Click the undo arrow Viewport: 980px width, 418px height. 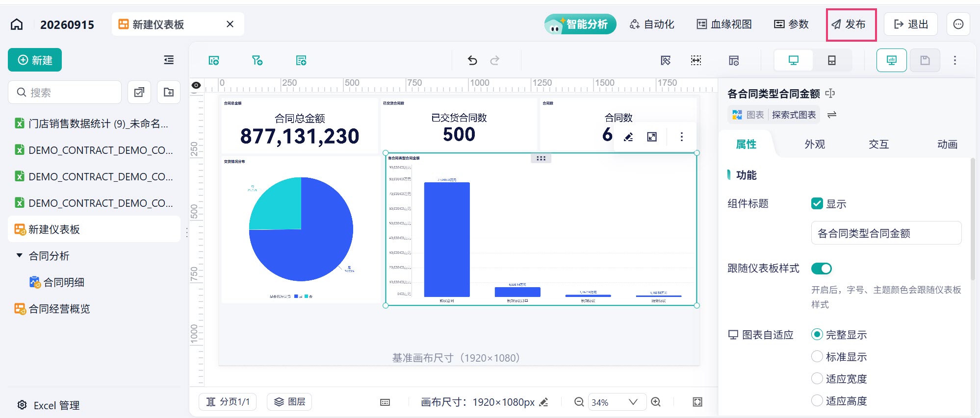pos(472,60)
